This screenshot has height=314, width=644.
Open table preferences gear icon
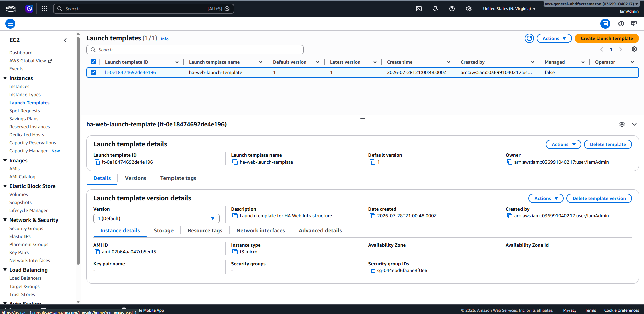coord(634,49)
